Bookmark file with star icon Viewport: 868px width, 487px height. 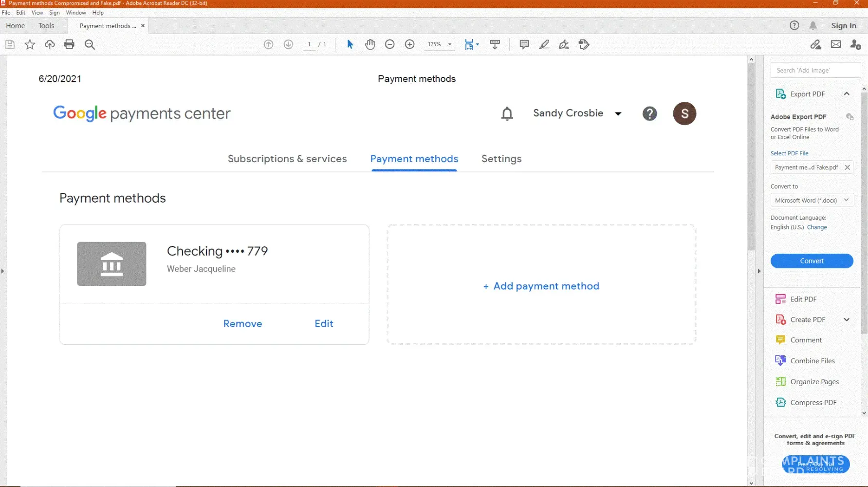point(30,44)
